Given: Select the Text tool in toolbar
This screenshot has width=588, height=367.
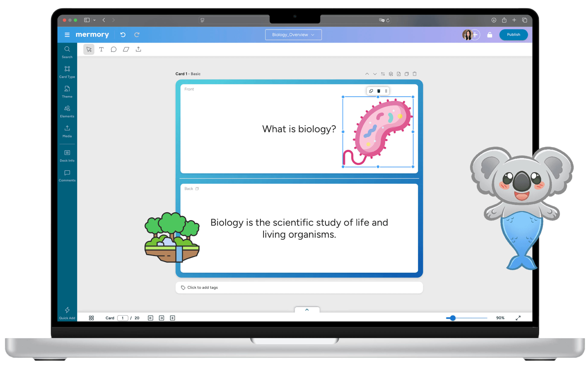Looking at the screenshot, I should [x=101, y=50].
